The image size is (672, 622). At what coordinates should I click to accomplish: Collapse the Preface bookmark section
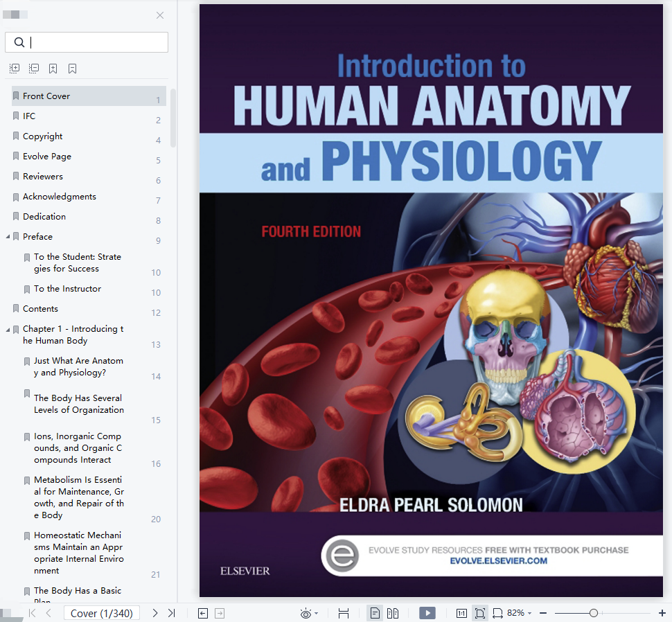[8, 237]
